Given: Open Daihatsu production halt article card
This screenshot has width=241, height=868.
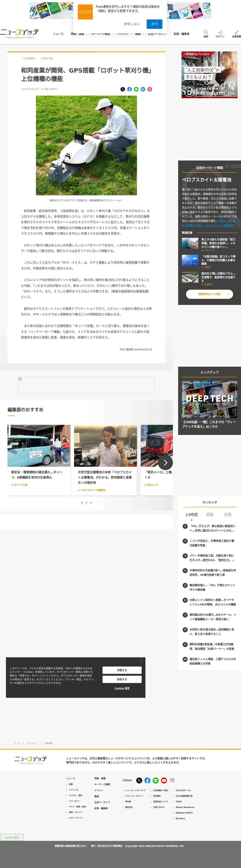Looking at the screenshot, I should tap(39, 460).
